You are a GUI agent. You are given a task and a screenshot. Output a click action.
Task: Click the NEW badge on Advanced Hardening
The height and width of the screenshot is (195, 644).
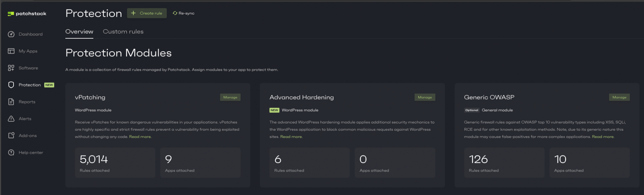pos(274,110)
